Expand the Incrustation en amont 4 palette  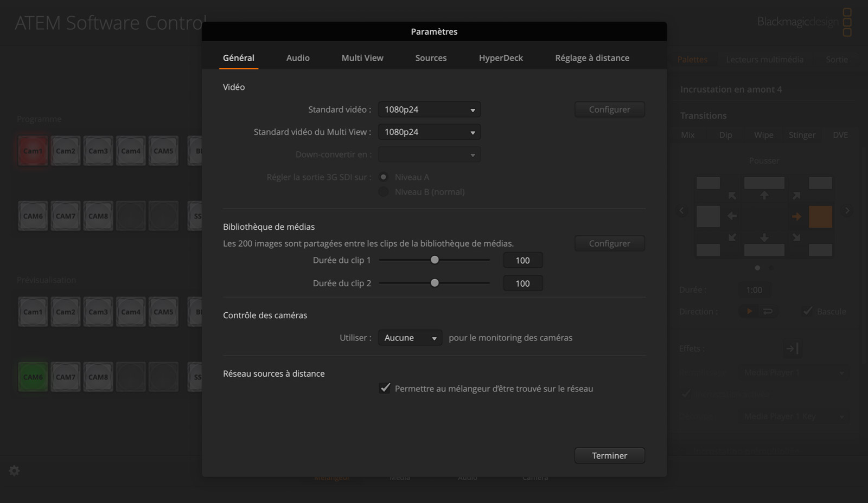731,89
